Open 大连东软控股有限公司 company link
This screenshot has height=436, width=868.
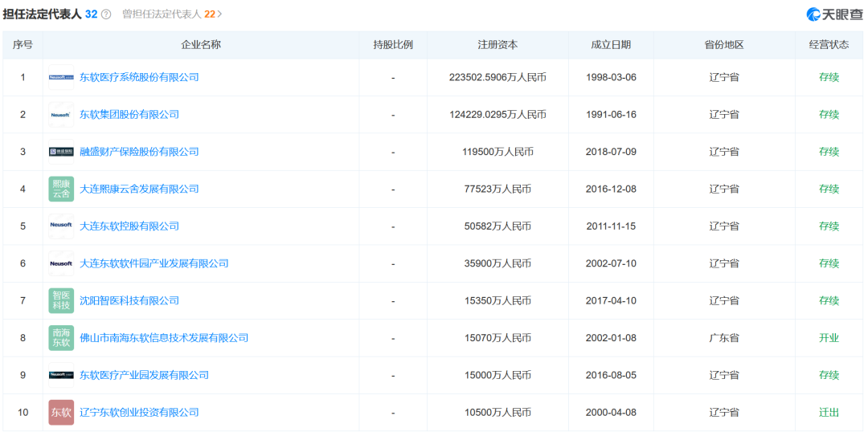click(129, 226)
